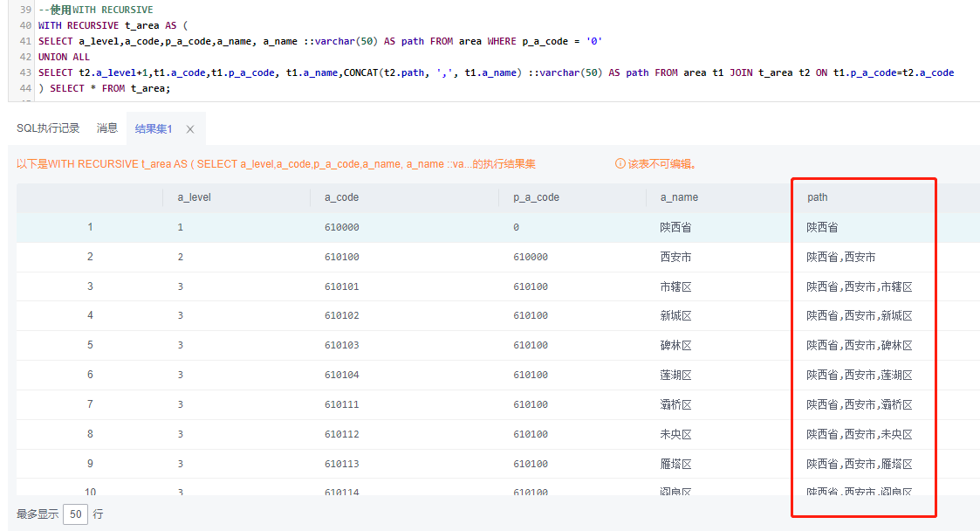Click the a_code column header
The width and height of the screenshot is (980, 531).
click(x=341, y=197)
